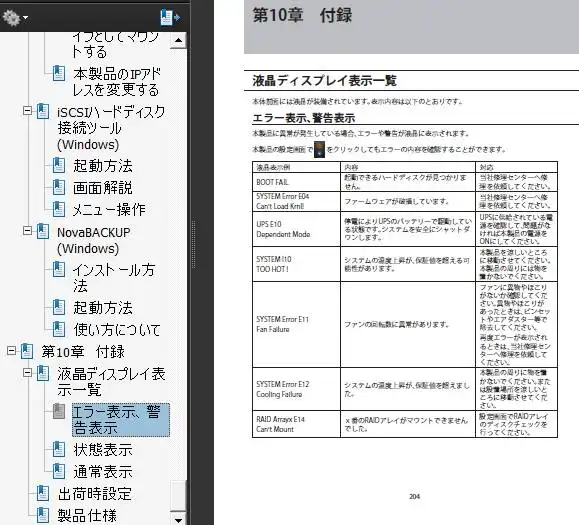Screen dimensions: 579x525
Task: Open the 製品仕様 bookmark
Action: [87, 515]
